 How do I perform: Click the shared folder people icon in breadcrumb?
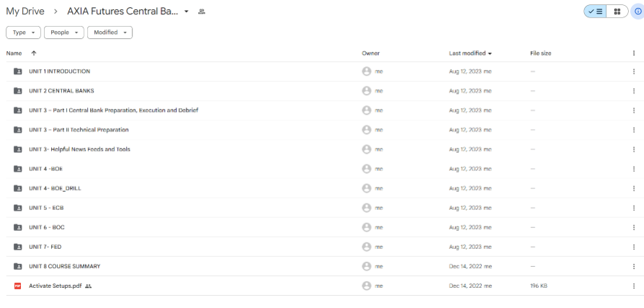pos(202,12)
